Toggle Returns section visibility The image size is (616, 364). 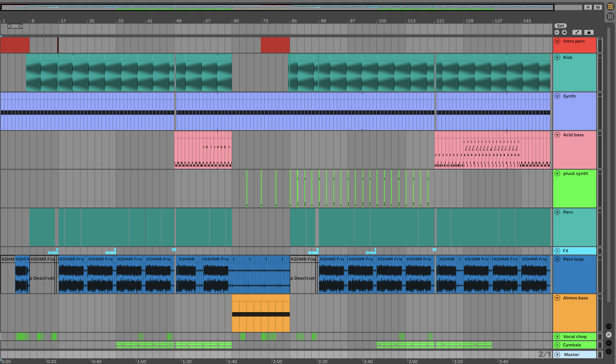tap(609, 335)
